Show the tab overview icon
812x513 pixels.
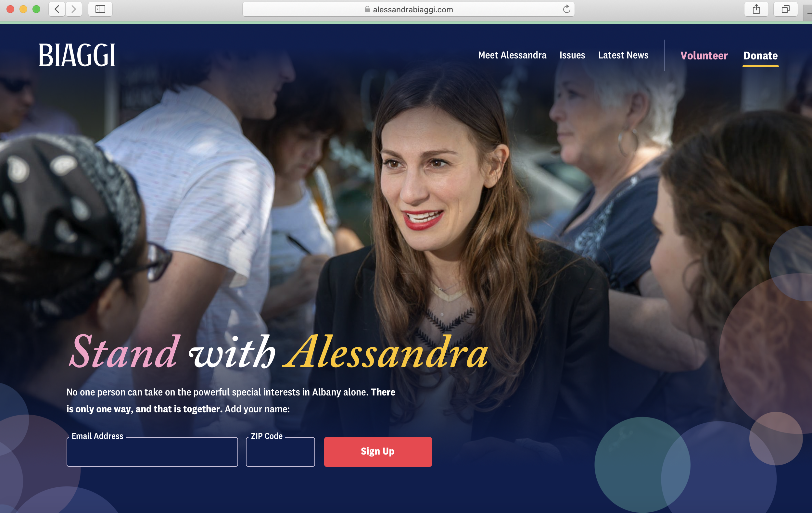[x=786, y=9]
